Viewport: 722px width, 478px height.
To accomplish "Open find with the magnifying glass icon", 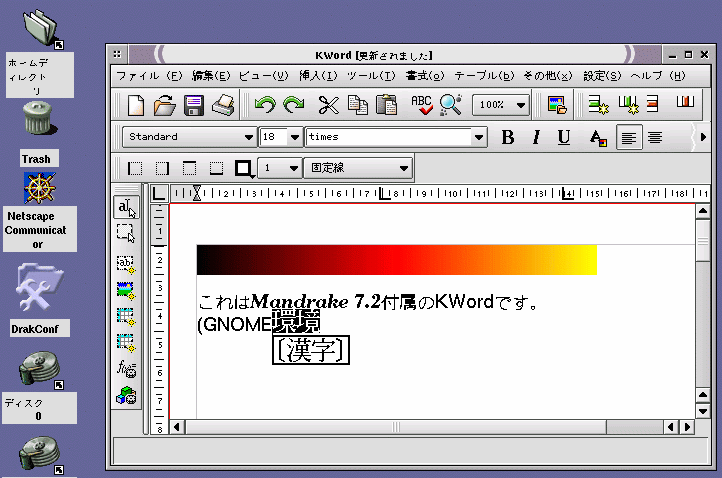I will click(x=451, y=105).
